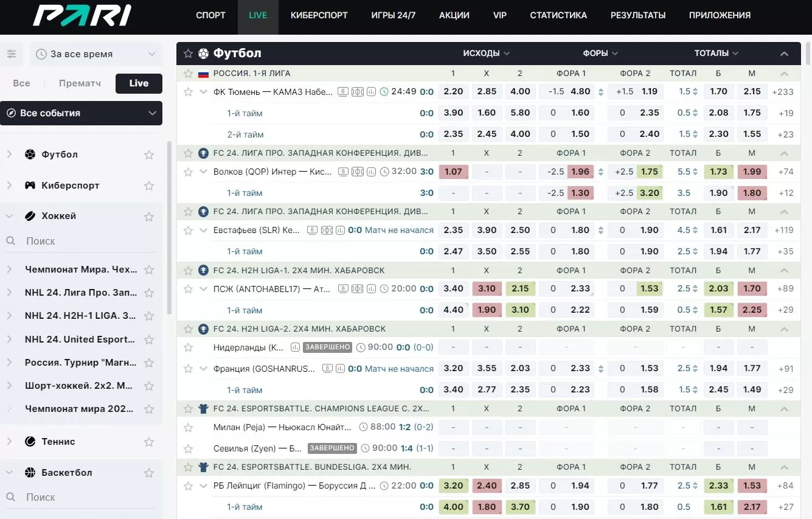Viewport: 812px width, 519px height.
Task: Expand the Все события dropdown
Action: coord(81,113)
